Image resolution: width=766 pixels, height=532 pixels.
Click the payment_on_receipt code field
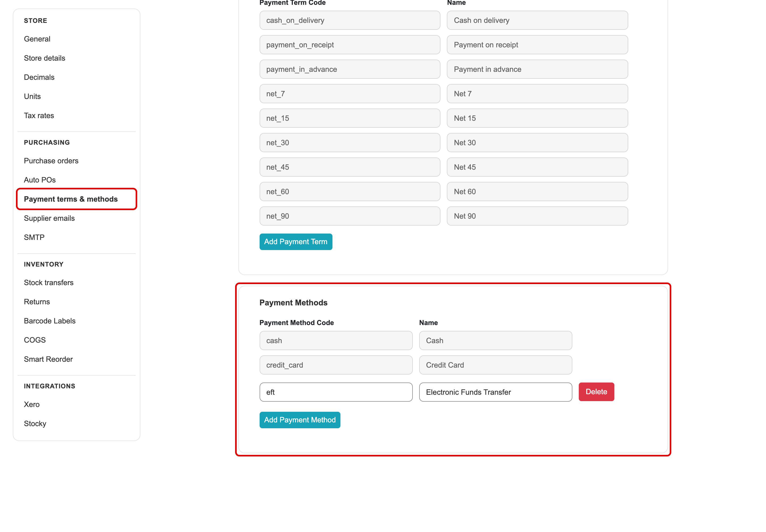(x=350, y=45)
